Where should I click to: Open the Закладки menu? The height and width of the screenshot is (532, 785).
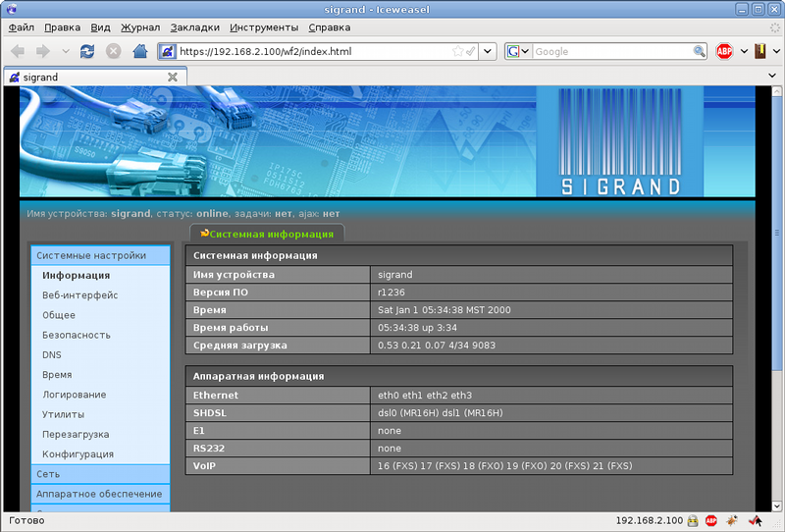[x=194, y=27]
